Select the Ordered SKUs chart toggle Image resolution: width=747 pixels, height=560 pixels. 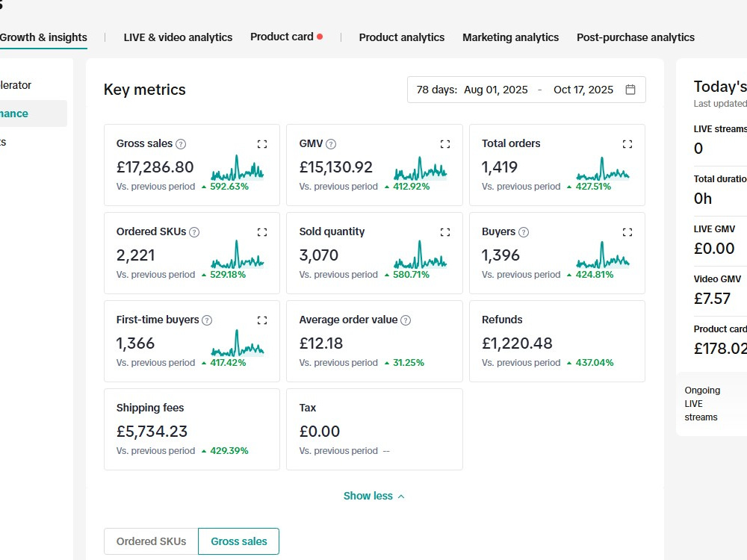pos(151,541)
